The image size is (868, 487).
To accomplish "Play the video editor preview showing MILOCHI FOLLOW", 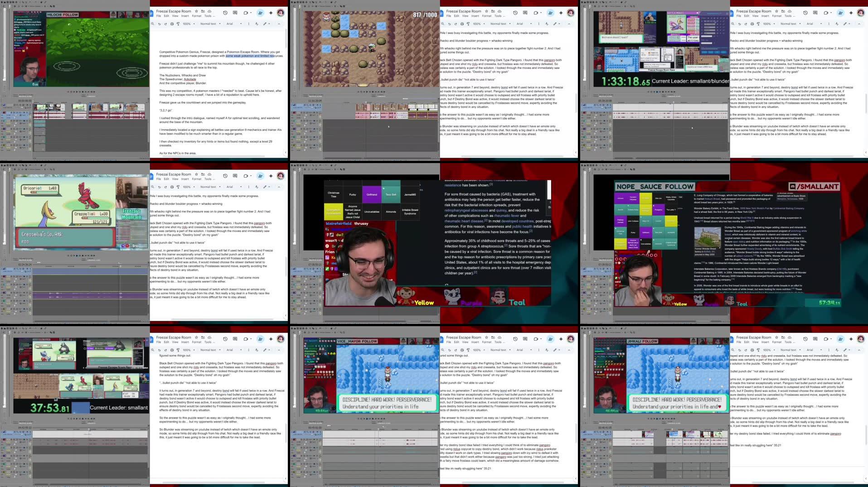I will pos(77,92).
